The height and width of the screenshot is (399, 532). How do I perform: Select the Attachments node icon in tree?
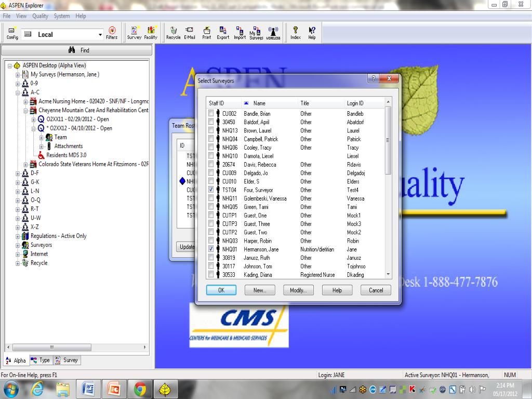(x=49, y=146)
